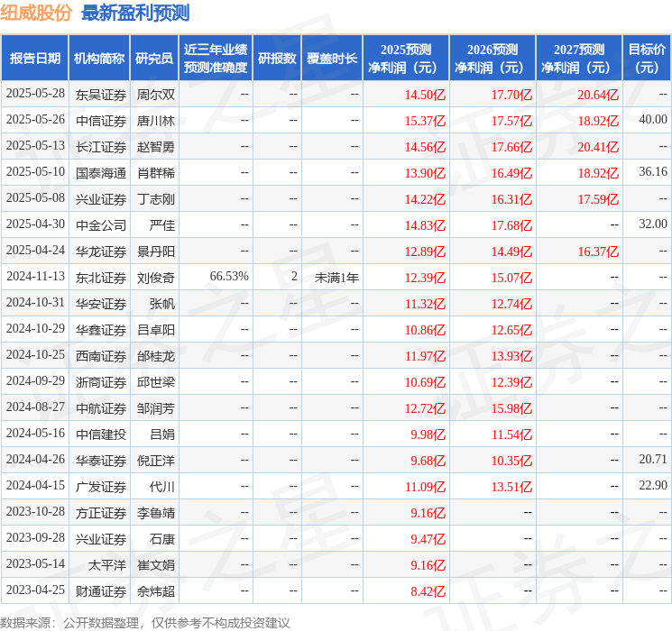Click the 20.64亿 profit forecast value
Image resolution: width=672 pixels, height=631 pixels.
(598, 94)
